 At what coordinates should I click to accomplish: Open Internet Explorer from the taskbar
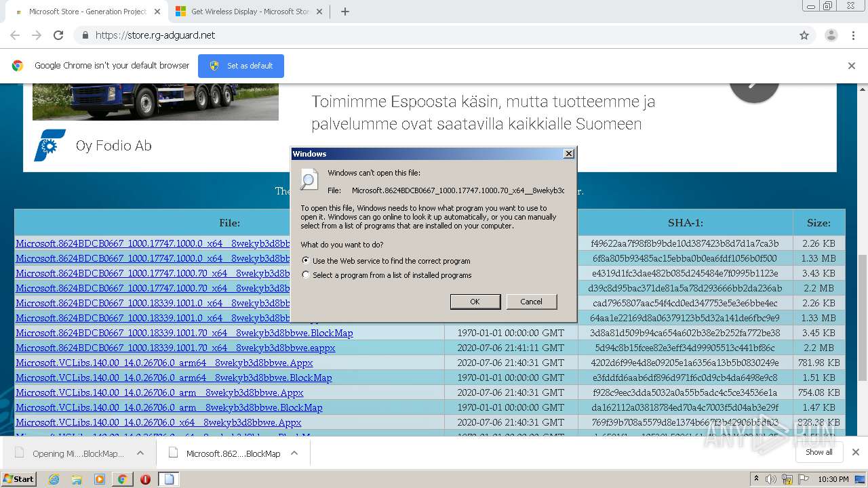(x=54, y=479)
